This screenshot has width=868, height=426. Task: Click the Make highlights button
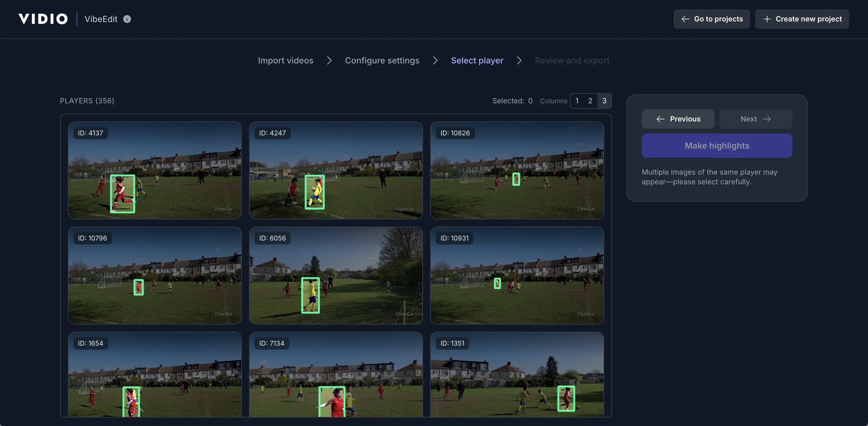coord(716,145)
